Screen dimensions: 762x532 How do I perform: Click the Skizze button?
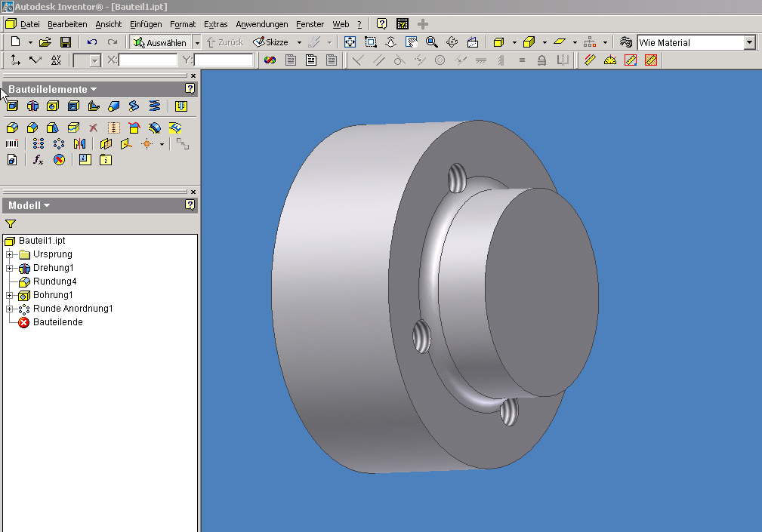point(271,43)
